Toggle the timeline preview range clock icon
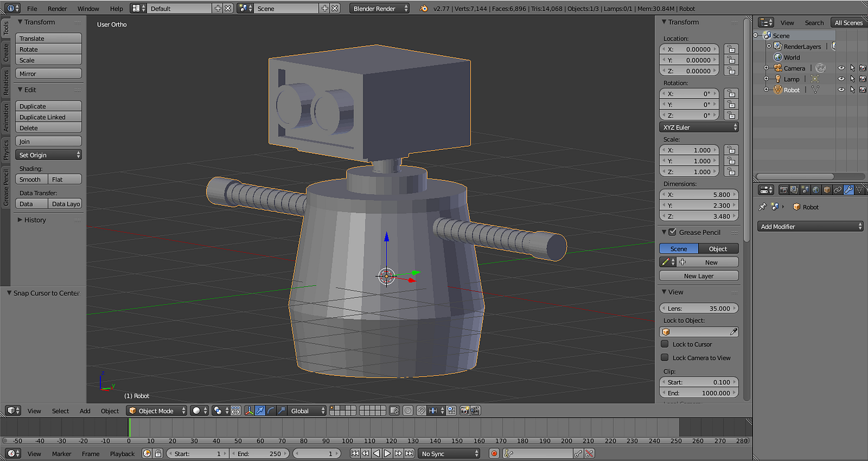Screen dimensions: 868x461 coord(147,454)
